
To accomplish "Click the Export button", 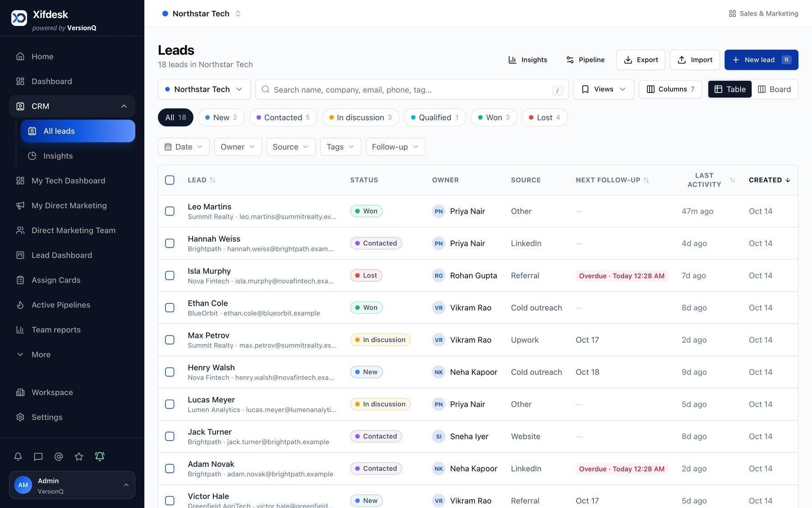I will (x=641, y=60).
